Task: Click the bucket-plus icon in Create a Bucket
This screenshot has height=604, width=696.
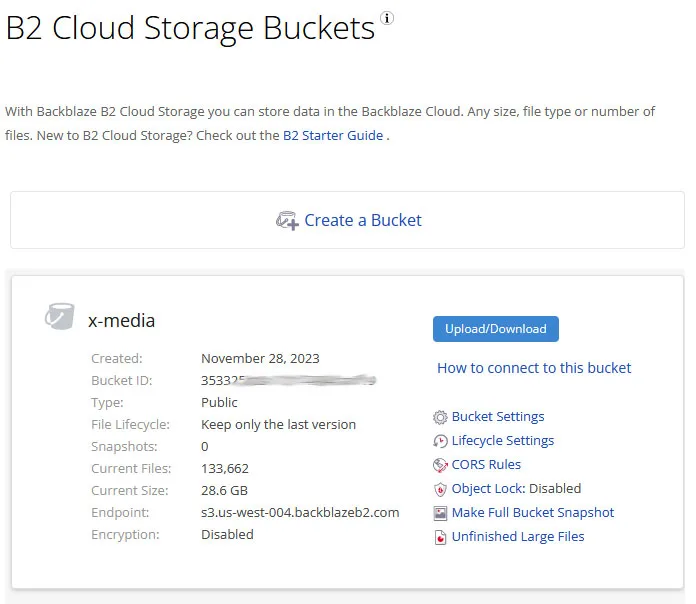Action: click(287, 221)
